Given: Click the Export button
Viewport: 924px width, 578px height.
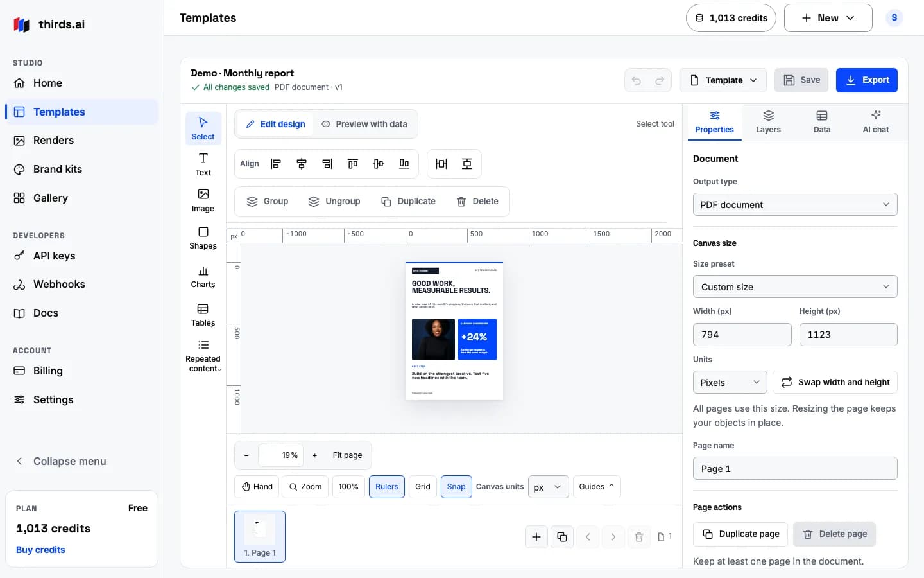Looking at the screenshot, I should [867, 80].
